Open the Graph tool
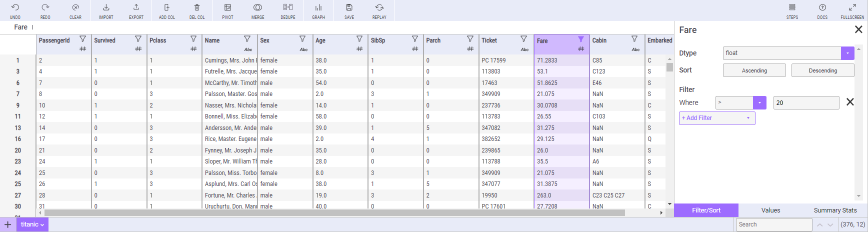 point(318,10)
